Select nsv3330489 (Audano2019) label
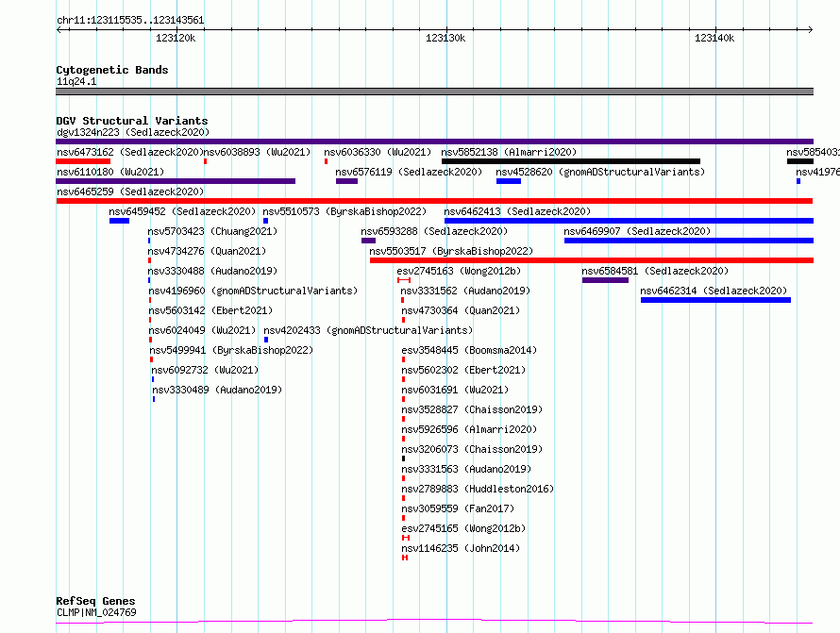The height and width of the screenshot is (633, 840). tap(217, 390)
